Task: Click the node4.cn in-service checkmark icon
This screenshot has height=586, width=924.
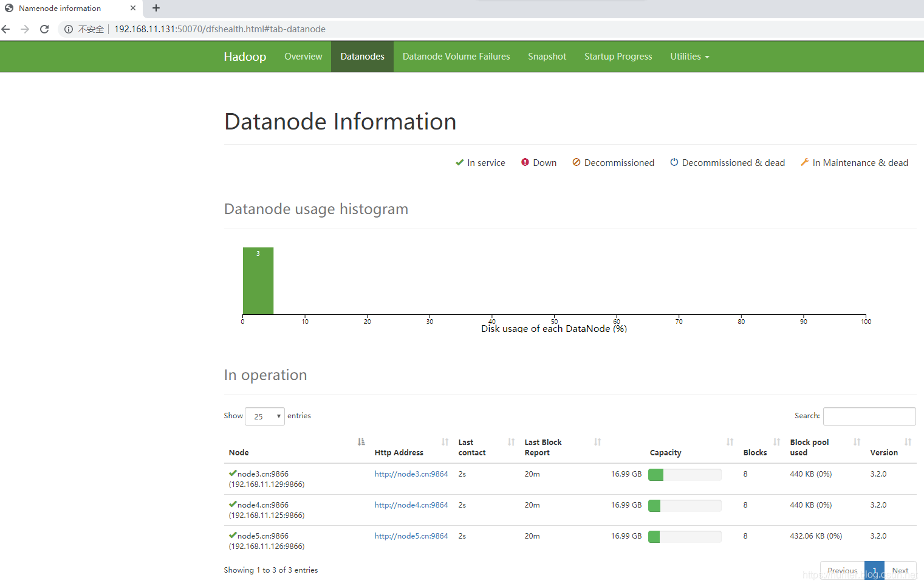Action: 233,503
